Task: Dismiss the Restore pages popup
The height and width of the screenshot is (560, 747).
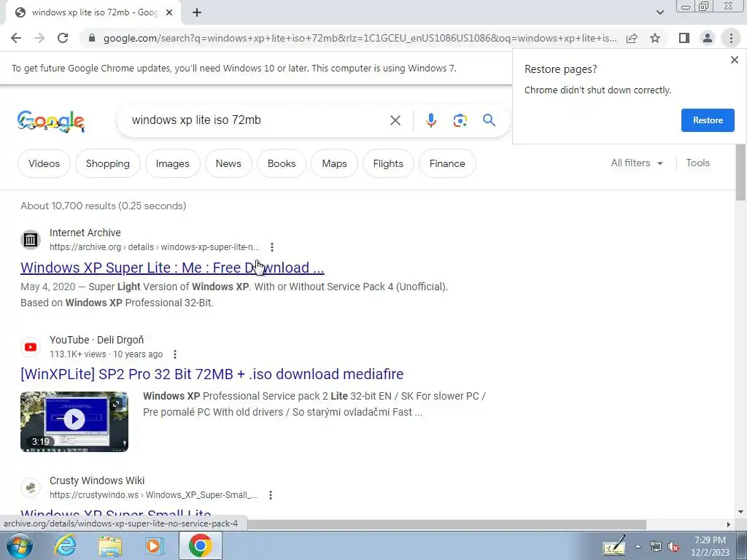Action: coord(735,60)
